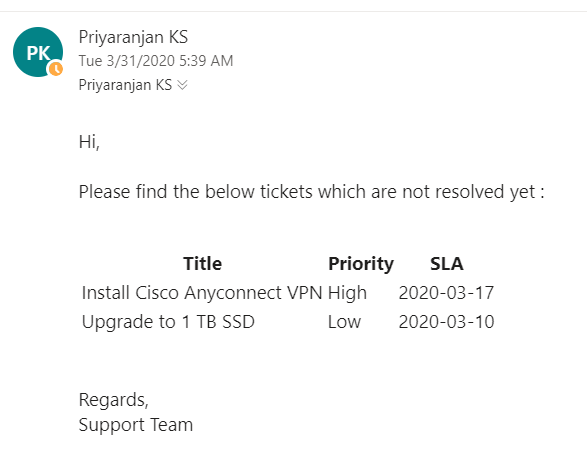
Task: Click the SLA date 2020-03-10
Action: [x=446, y=322]
